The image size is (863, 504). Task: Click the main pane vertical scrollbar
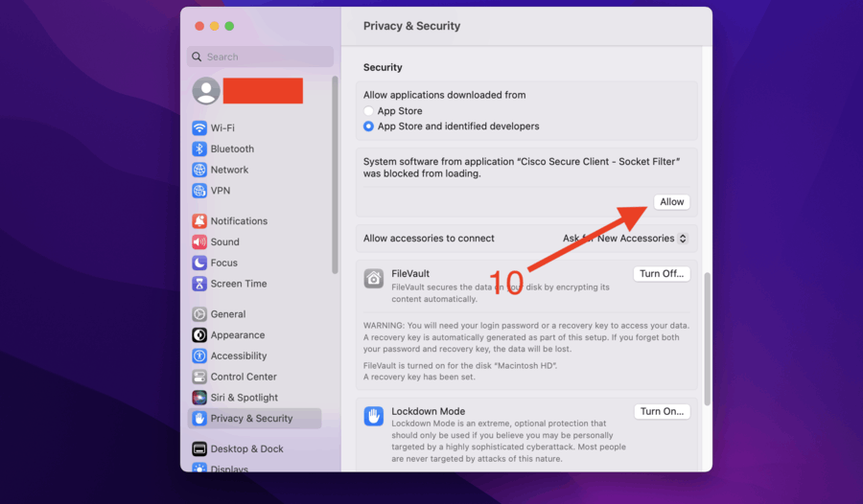pyautogui.click(x=708, y=338)
